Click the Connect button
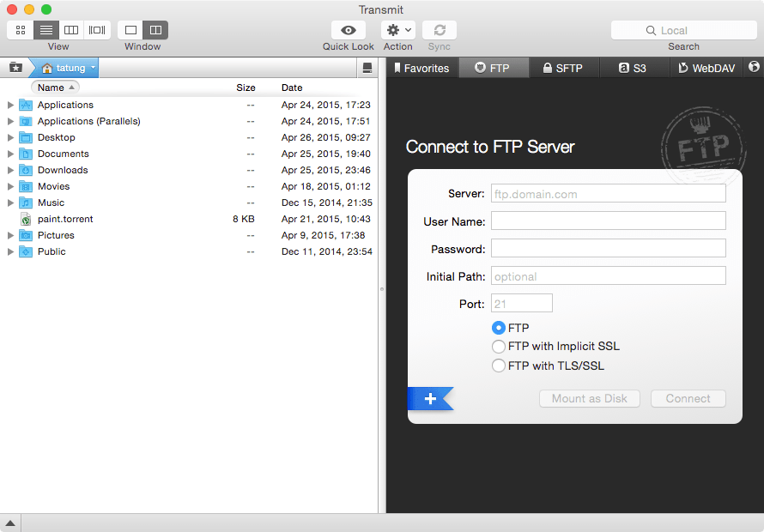The image size is (764, 532). (x=688, y=398)
